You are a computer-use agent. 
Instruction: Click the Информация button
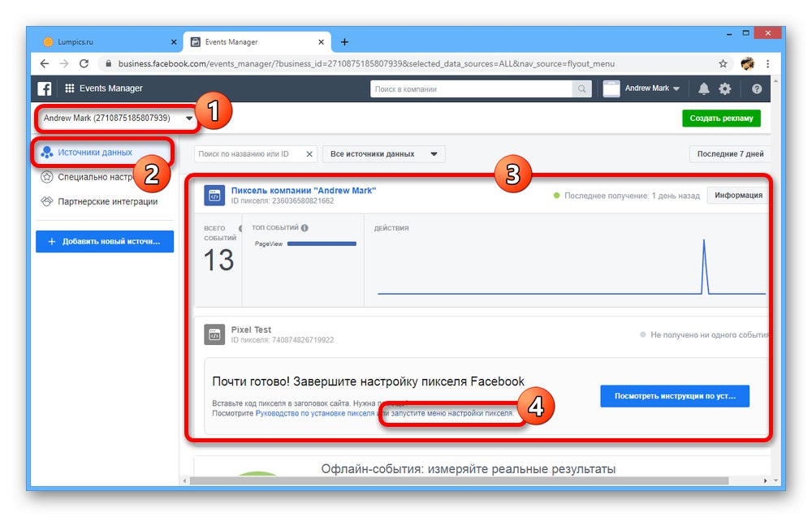(738, 196)
